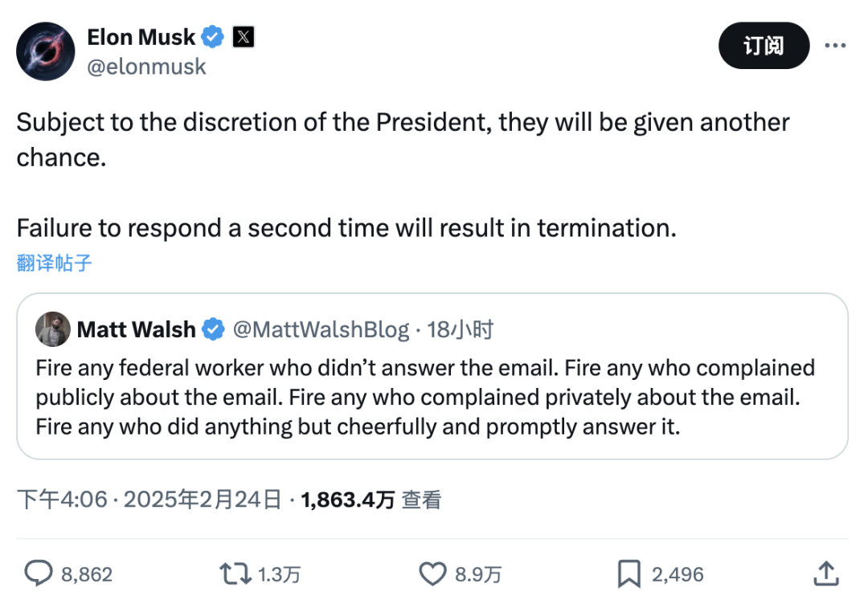Image resolution: width=868 pixels, height=604 pixels.
Task: Open the three-dot more options menu
Action: click(835, 45)
